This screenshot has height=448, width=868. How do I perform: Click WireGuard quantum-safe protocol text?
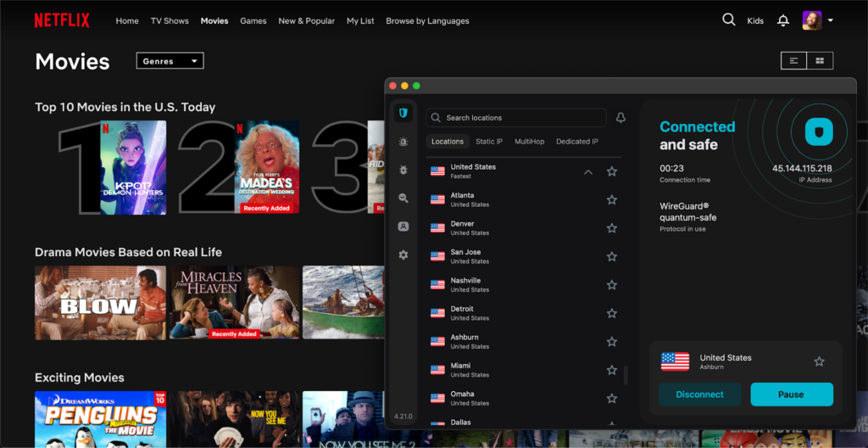(x=687, y=212)
